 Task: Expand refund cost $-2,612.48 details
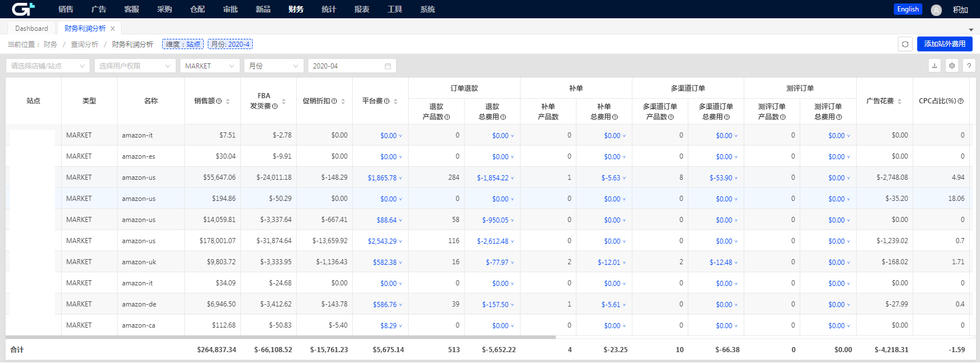pos(495,241)
